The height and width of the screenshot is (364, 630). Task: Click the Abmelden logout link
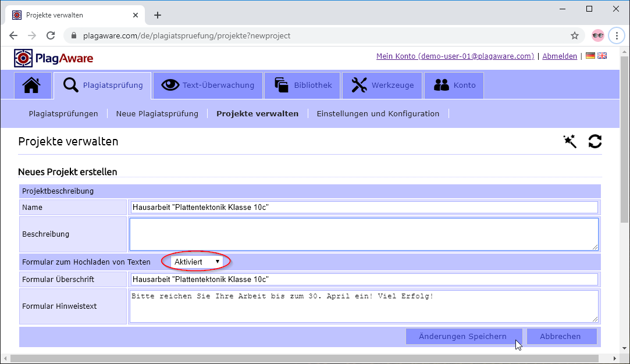(x=560, y=56)
